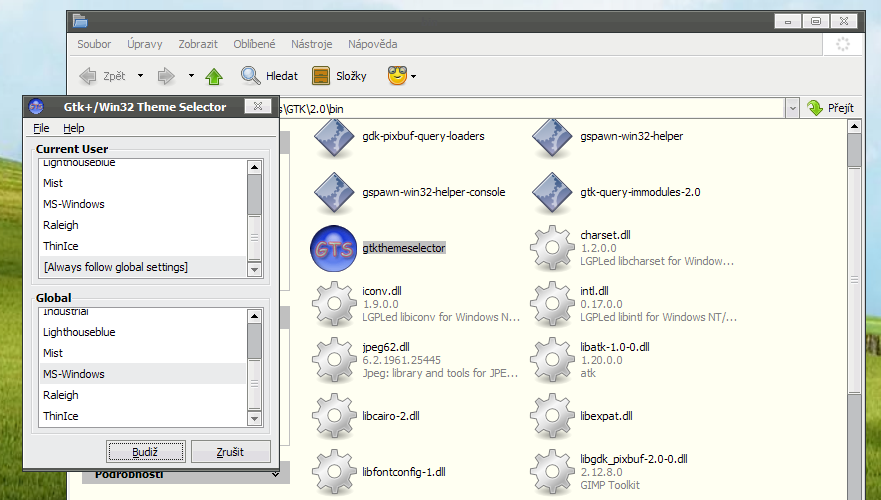Click the Přejít go button
The width and height of the screenshot is (881, 500).
[830, 108]
